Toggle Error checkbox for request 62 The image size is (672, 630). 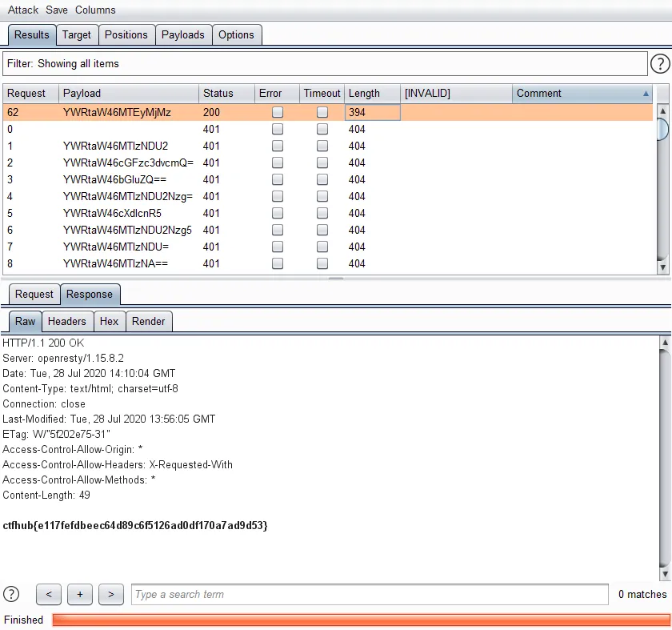coord(278,112)
